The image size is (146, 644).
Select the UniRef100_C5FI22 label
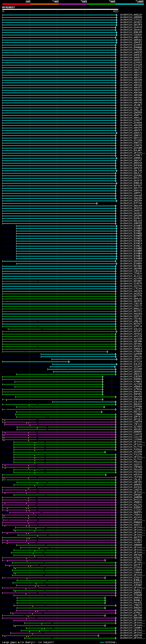click(131, 424)
